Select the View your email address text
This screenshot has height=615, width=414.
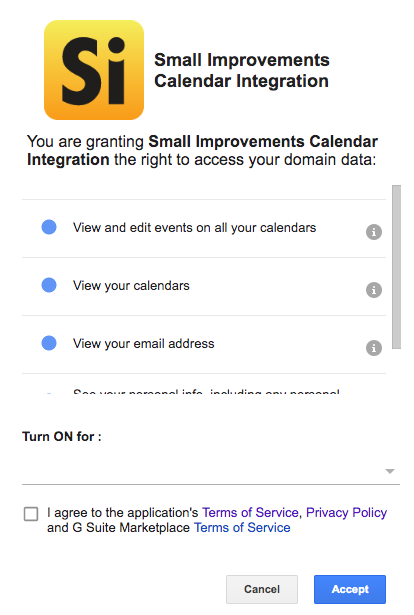tap(143, 344)
